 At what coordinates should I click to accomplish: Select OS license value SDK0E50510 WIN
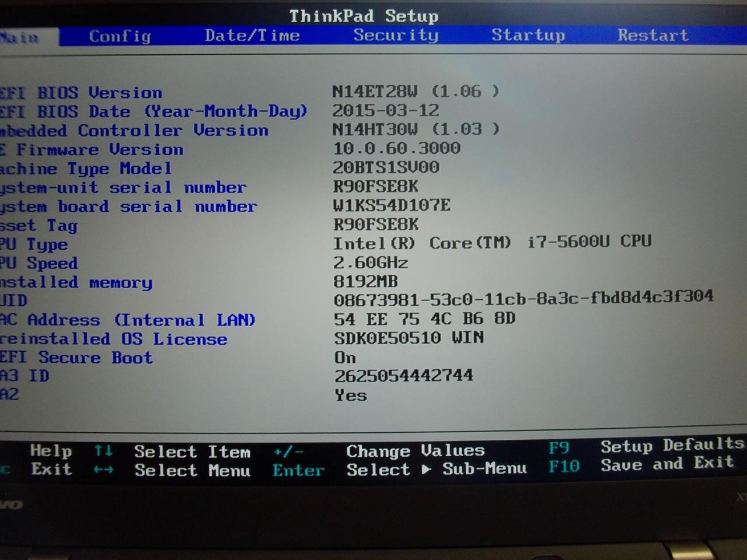[409, 338]
